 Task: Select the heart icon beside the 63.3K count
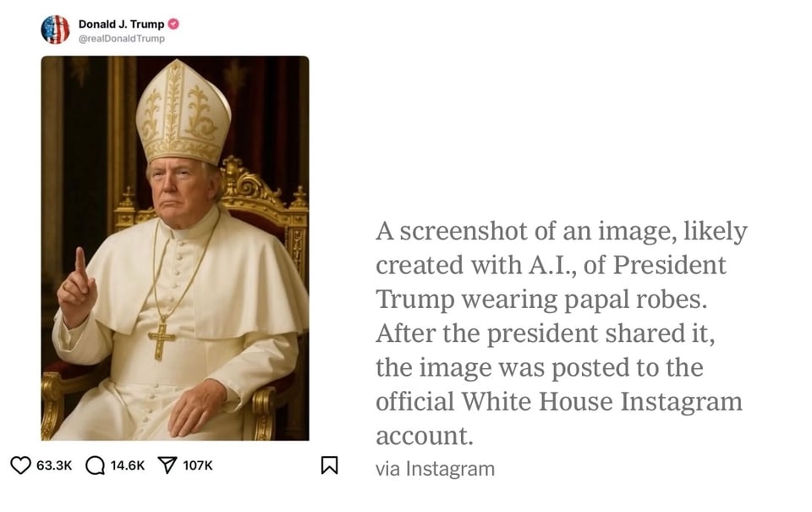19,464
